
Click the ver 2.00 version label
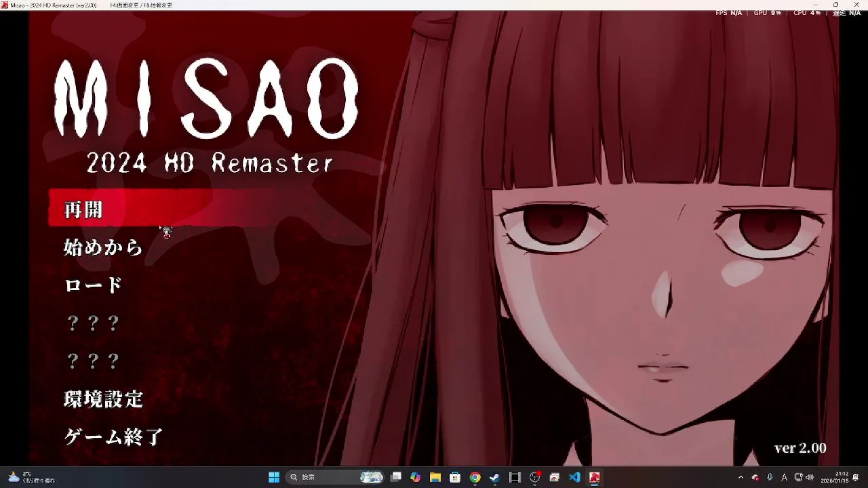(800, 448)
